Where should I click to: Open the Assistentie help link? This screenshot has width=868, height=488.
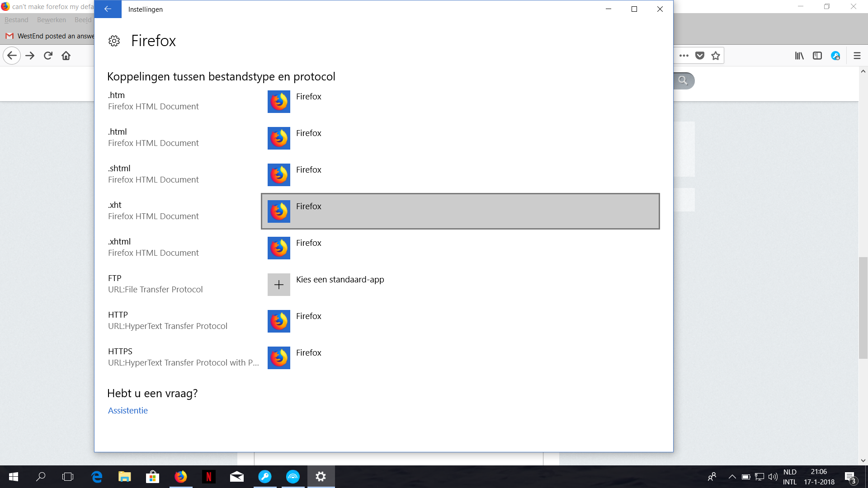127,410
